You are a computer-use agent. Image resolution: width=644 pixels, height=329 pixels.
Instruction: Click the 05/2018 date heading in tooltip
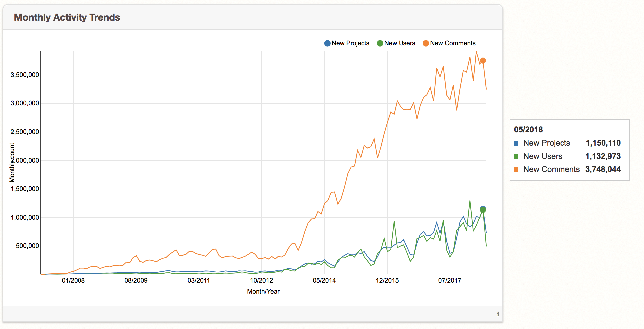click(528, 130)
